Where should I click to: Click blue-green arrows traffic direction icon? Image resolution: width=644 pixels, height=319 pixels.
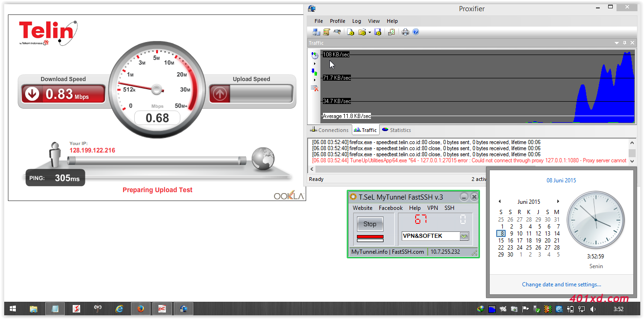pos(315,72)
